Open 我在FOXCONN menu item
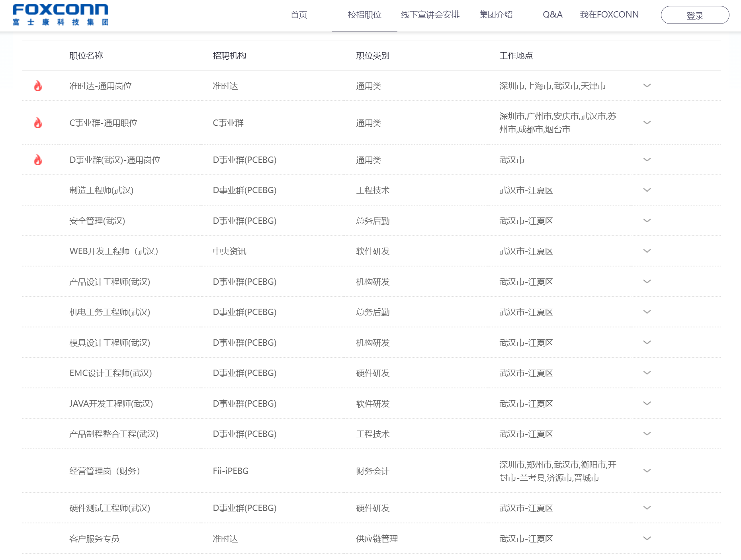 pyautogui.click(x=609, y=15)
